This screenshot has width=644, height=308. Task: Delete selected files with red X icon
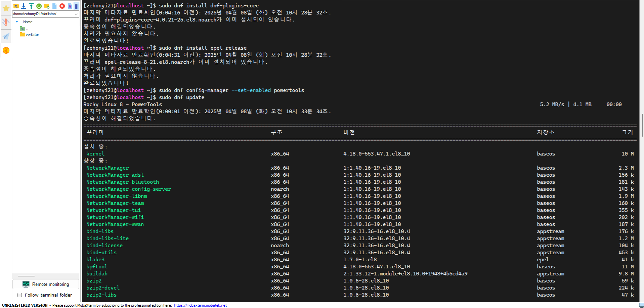[x=62, y=6]
